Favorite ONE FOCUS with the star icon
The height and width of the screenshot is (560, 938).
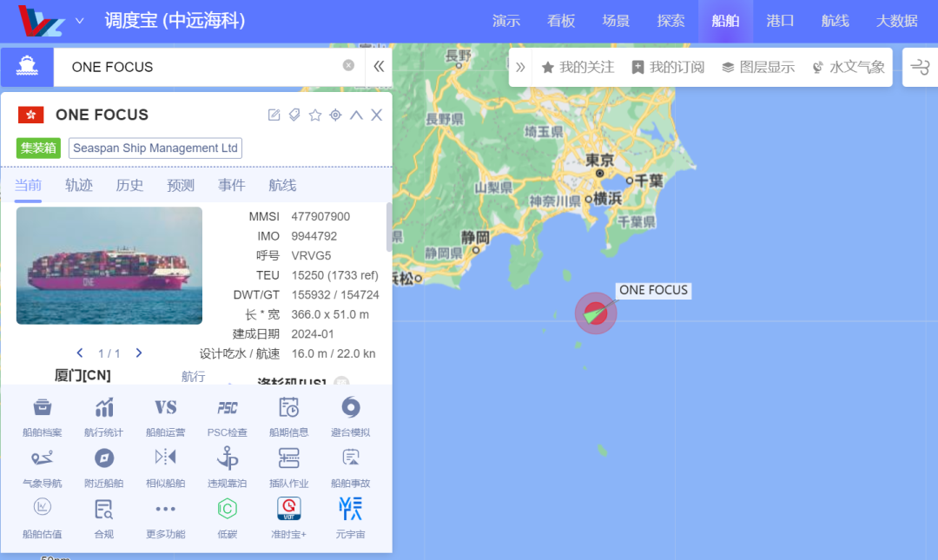(x=315, y=115)
